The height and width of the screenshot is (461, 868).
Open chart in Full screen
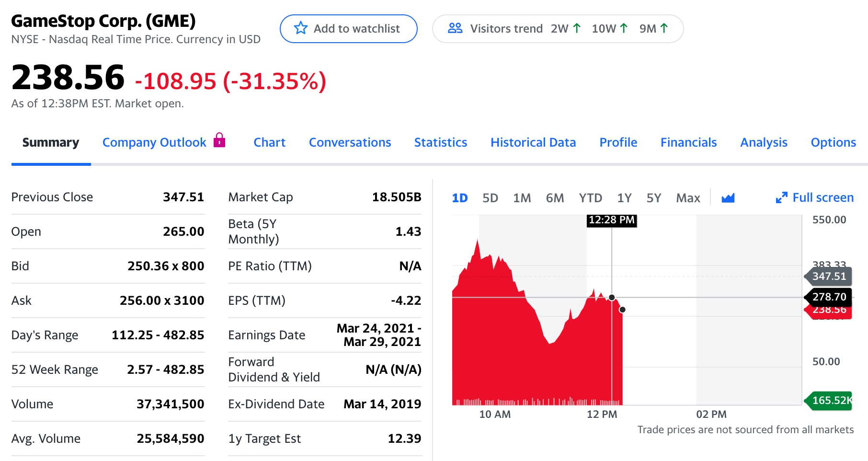click(x=822, y=198)
